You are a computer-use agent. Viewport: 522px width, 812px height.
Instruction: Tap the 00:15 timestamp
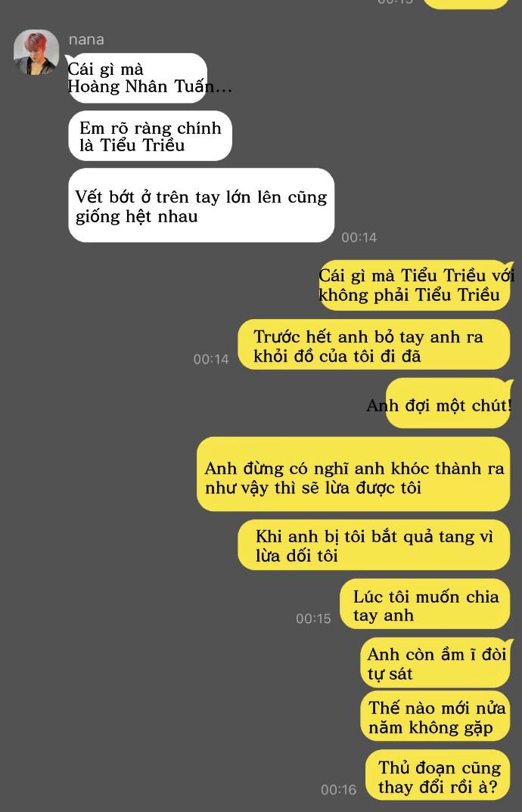(313, 618)
